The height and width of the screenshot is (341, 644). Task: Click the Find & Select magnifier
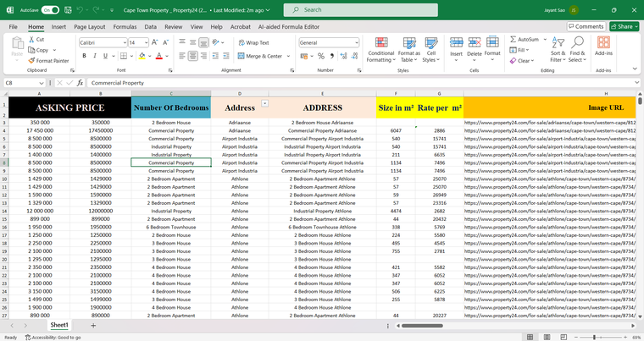tap(576, 44)
